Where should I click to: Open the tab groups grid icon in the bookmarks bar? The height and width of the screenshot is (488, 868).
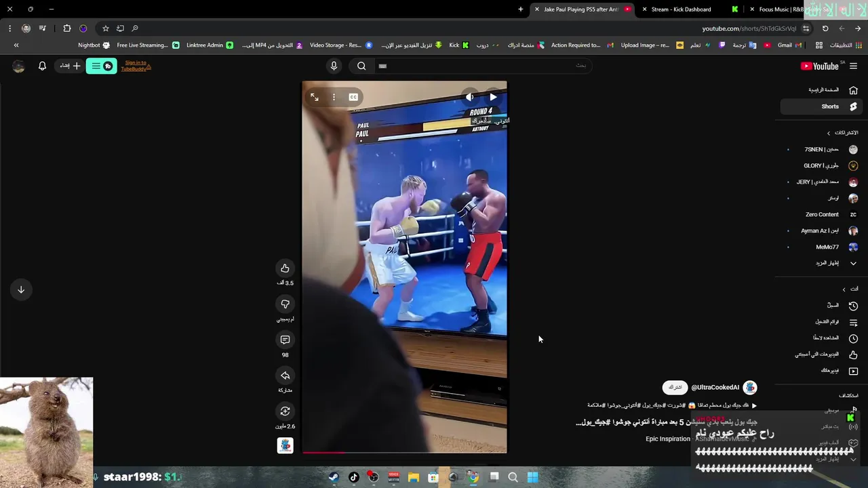coord(819,45)
